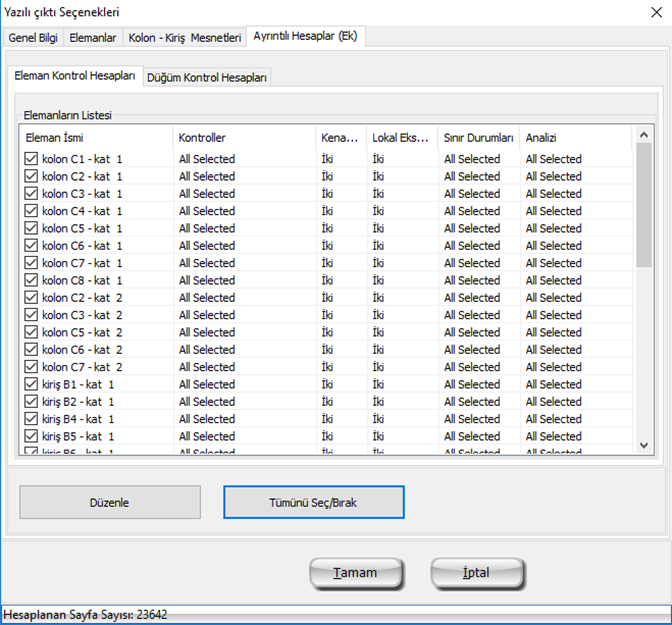The width and height of the screenshot is (672, 625).
Task: Select the Kontroller cell for kolon C6 - kat 2
Action: pos(207,350)
